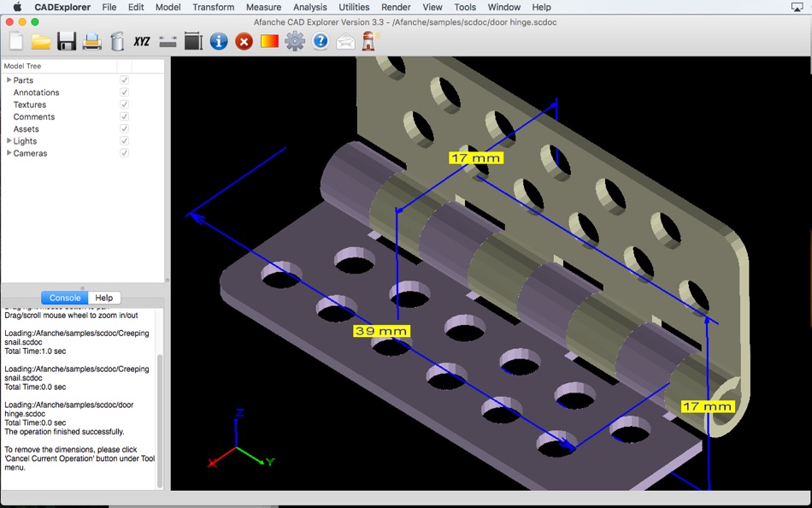Toggle the Comments visibility checkbox

[124, 116]
